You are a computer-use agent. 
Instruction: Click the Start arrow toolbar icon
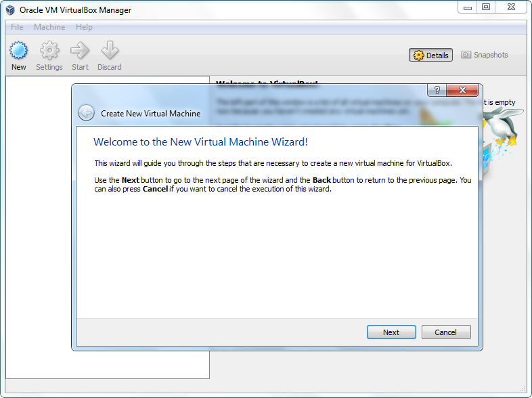coord(80,51)
